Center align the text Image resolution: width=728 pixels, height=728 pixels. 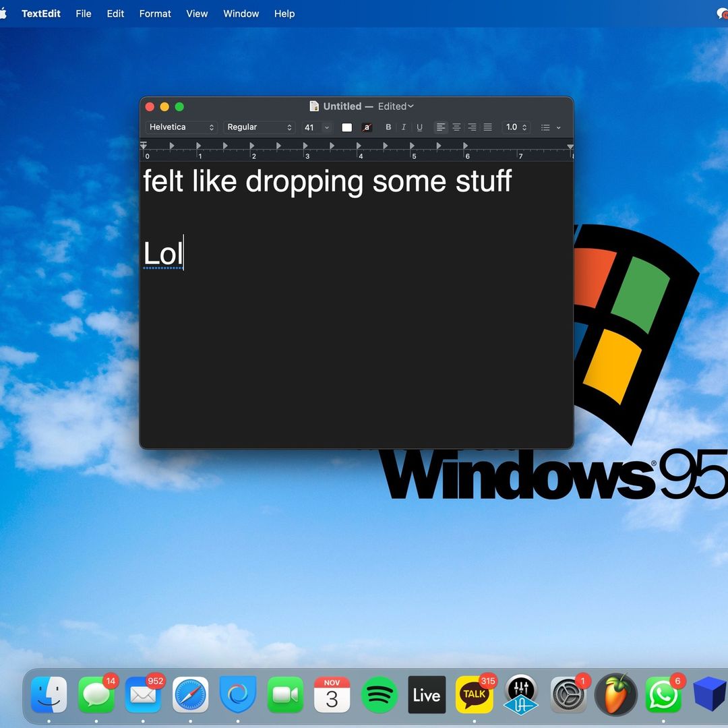coord(456,127)
